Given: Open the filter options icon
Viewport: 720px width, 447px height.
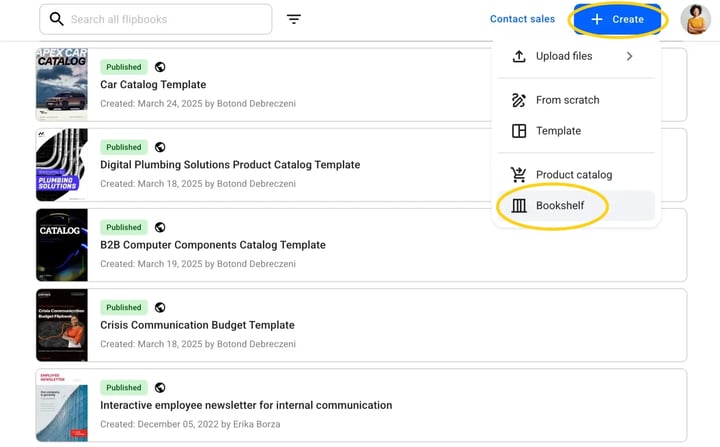Looking at the screenshot, I should pyautogui.click(x=294, y=19).
